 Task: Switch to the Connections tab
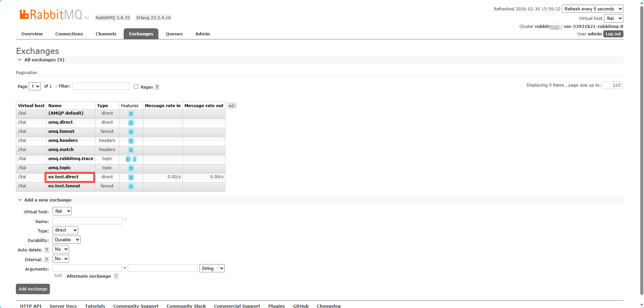tap(69, 34)
